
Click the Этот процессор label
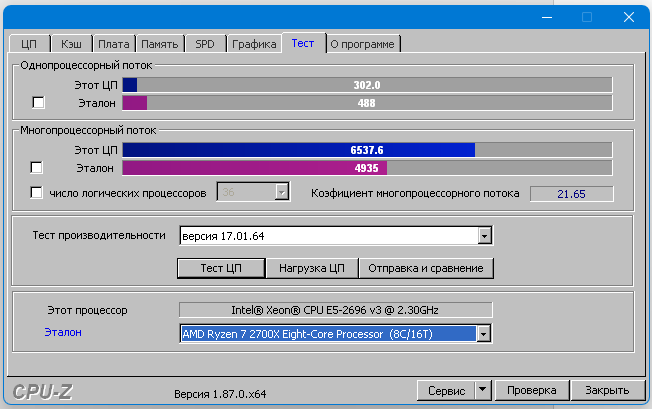coord(87,310)
